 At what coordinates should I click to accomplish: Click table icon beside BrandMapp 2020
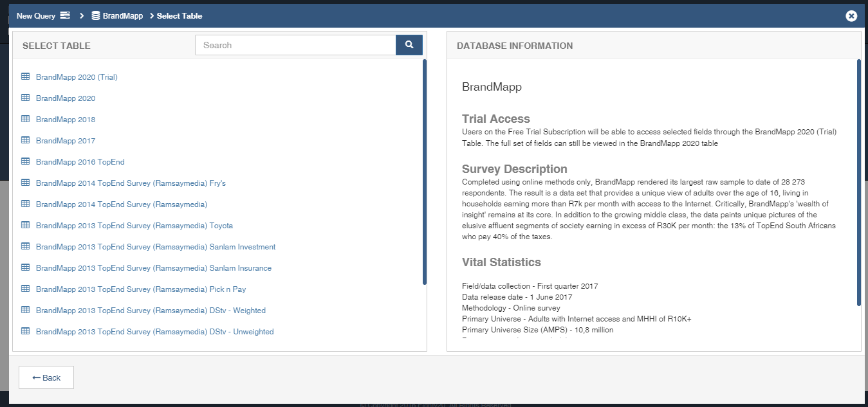[x=26, y=98]
